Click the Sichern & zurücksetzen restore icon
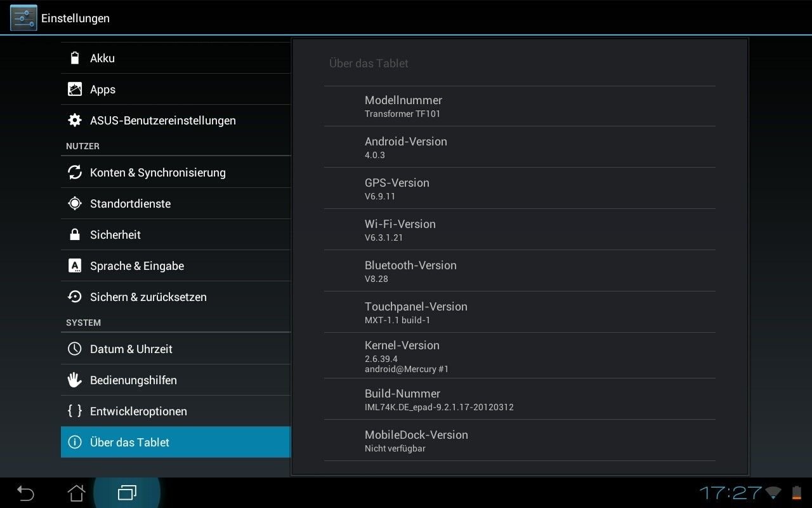Image resolution: width=812 pixels, height=508 pixels. 75,297
